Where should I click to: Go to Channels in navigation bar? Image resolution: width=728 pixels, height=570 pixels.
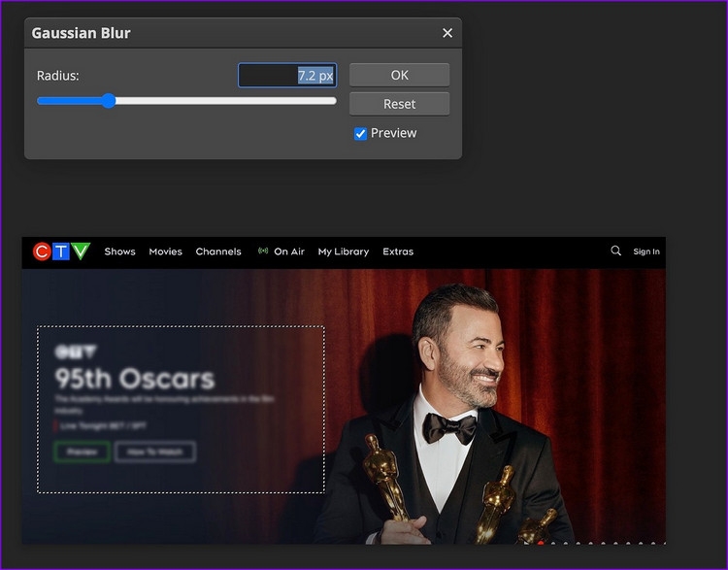click(218, 251)
